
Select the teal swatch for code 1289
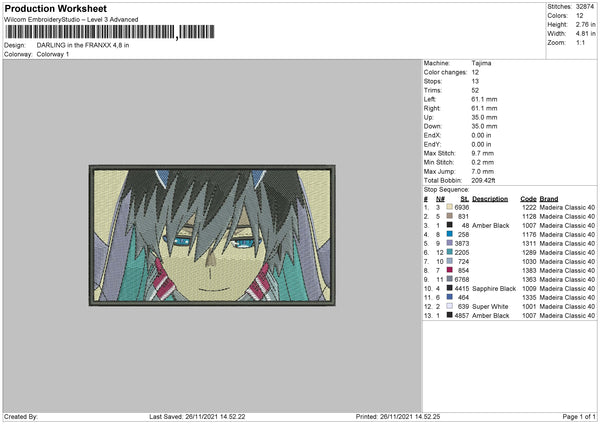point(449,252)
